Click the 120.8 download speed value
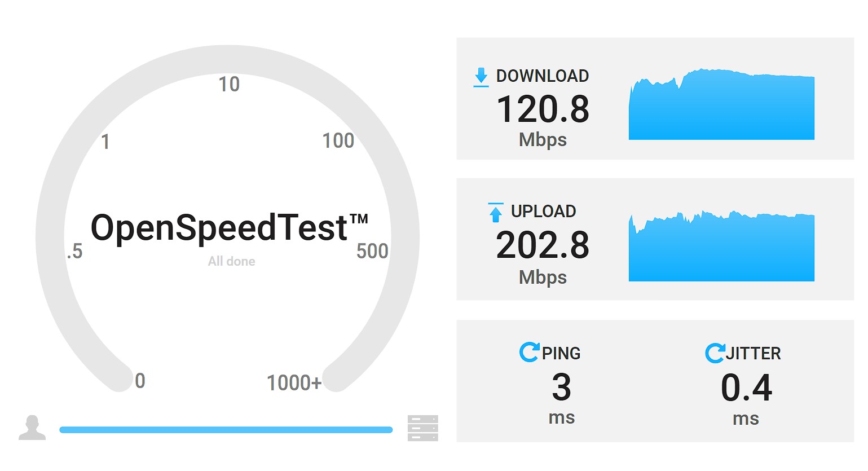The width and height of the screenshot is (868, 471). tap(543, 109)
